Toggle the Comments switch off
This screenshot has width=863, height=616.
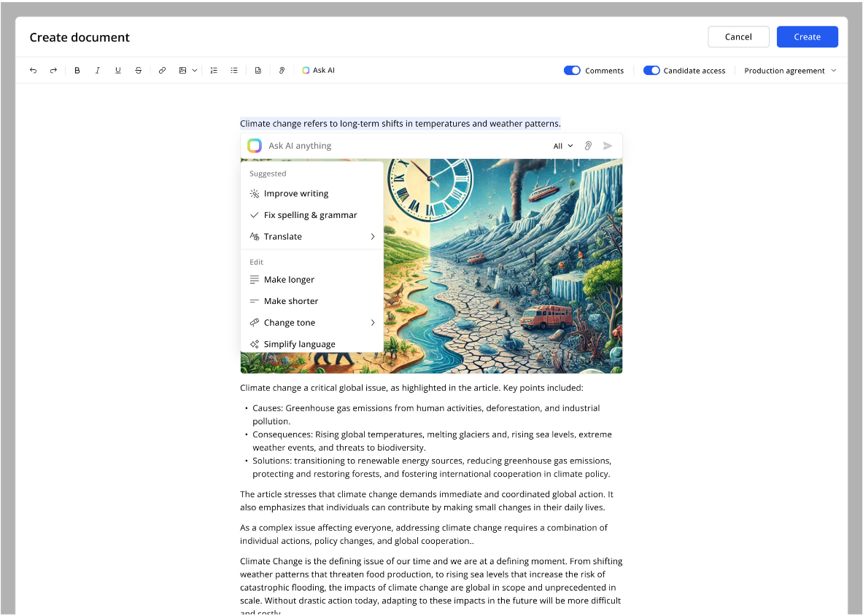572,71
